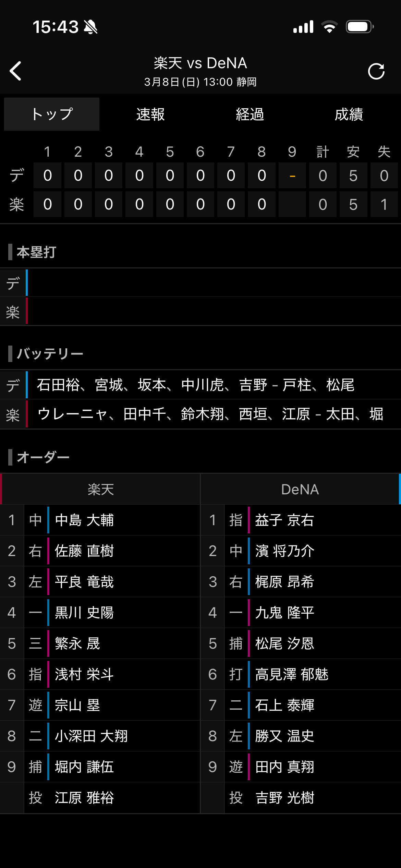Tap the DeNA battery row listing 石田裕
This screenshot has width=401, height=868.
pos(195,385)
